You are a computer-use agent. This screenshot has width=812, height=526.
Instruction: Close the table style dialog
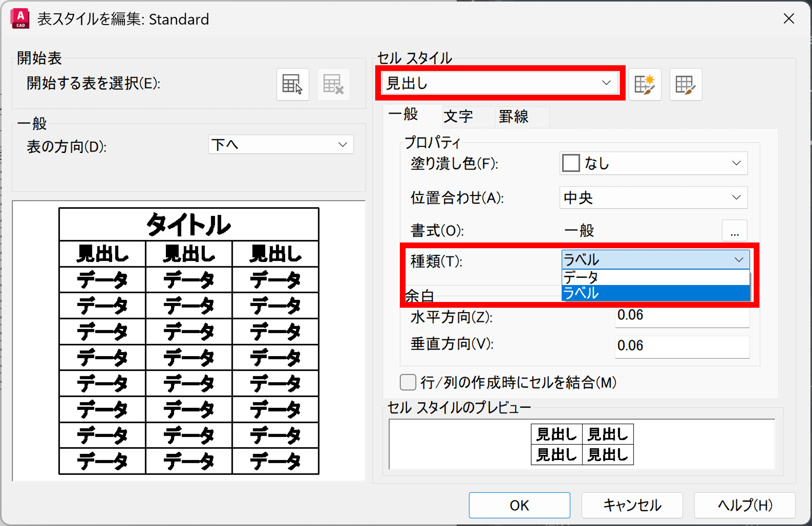pos(789,19)
